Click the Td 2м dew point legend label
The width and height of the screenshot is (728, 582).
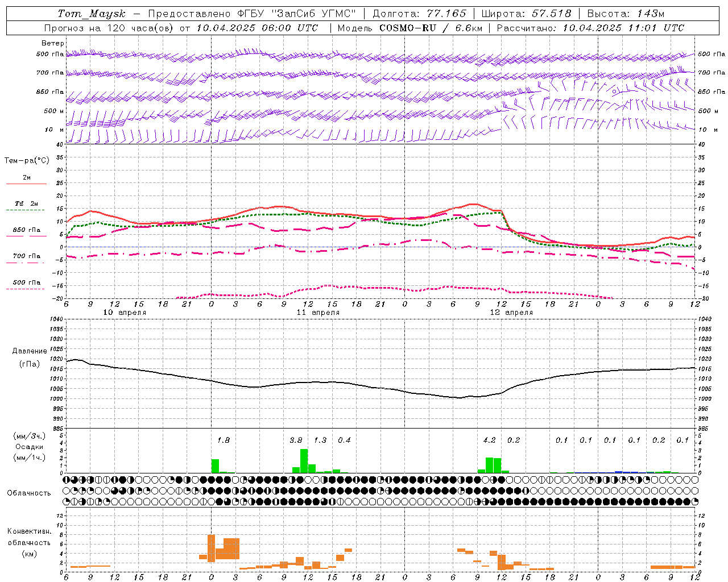click(x=26, y=203)
